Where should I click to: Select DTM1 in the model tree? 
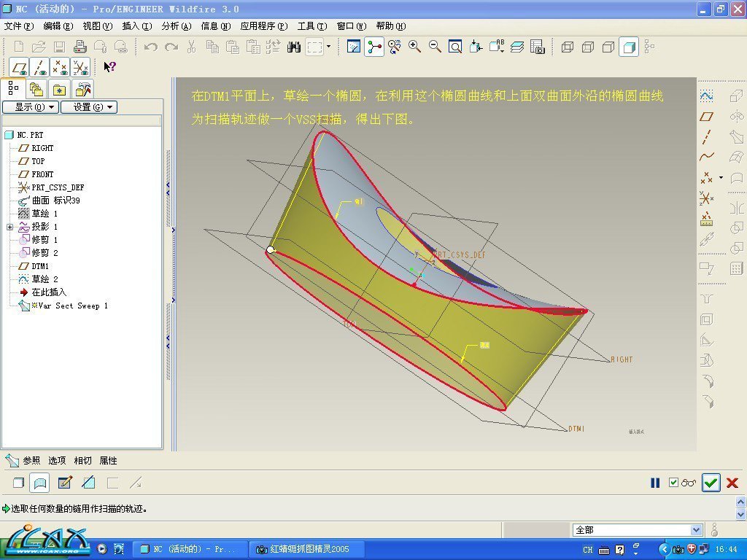pos(39,266)
